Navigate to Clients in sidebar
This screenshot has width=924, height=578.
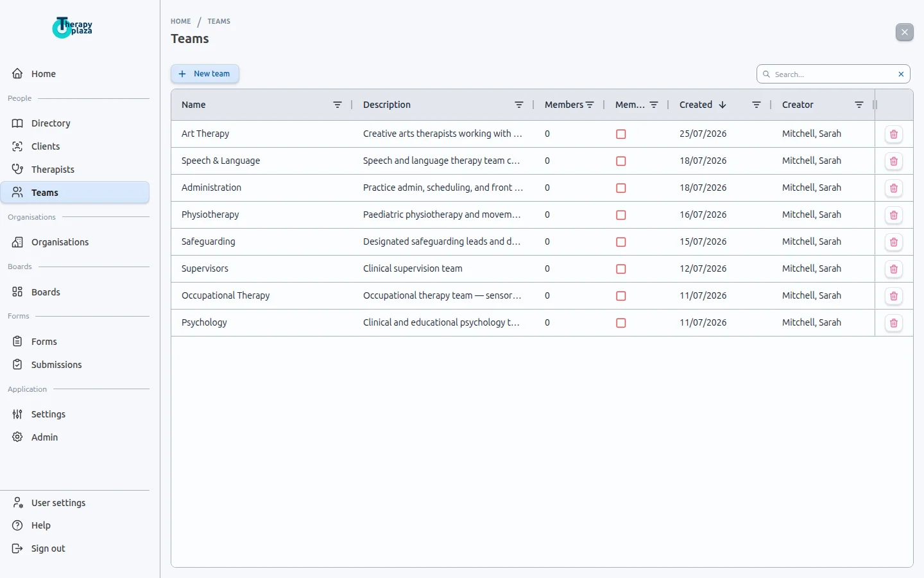point(75,146)
